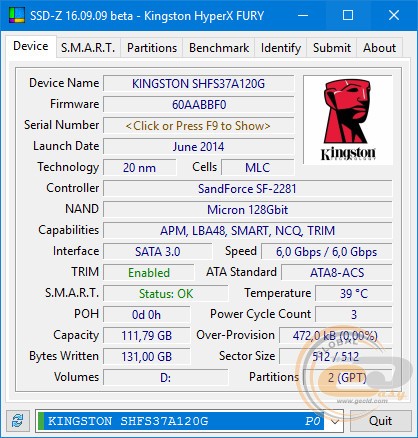Click the Power Cycle Count value 3
The width and height of the screenshot is (418, 438).
(x=354, y=315)
